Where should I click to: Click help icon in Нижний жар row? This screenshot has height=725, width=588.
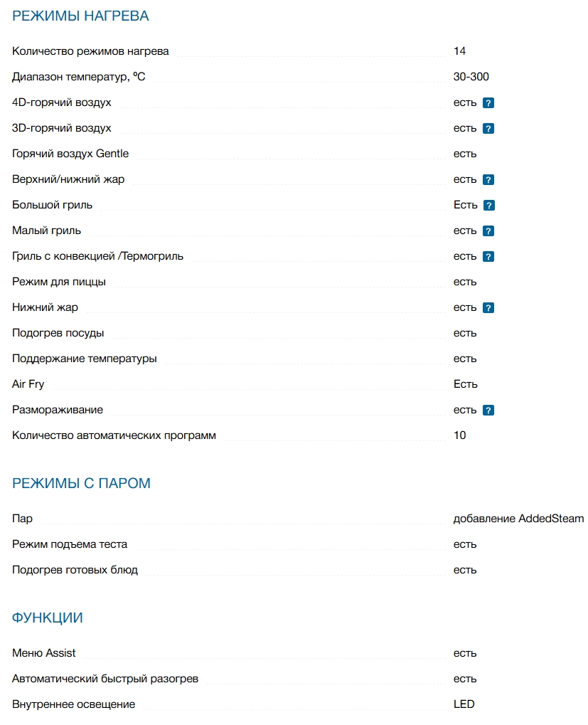[488, 308]
